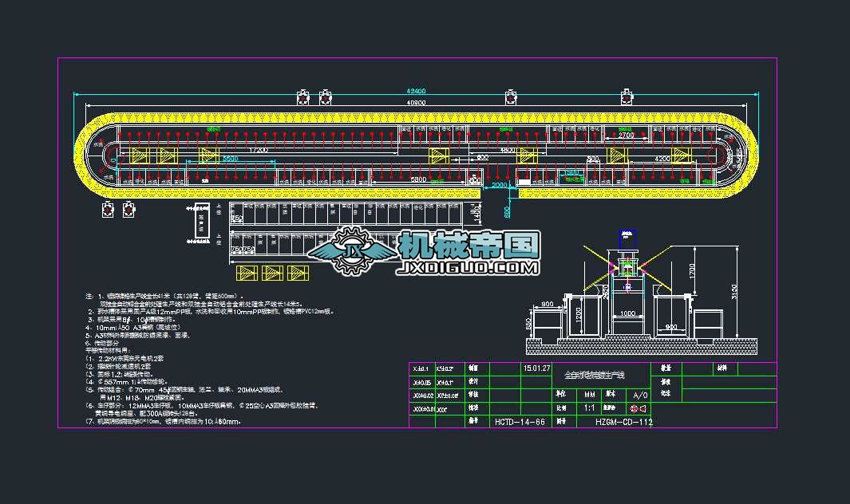Click note line '10mm 50 A3' angle steel
The width and height of the screenshot is (850, 504).
pos(133,327)
